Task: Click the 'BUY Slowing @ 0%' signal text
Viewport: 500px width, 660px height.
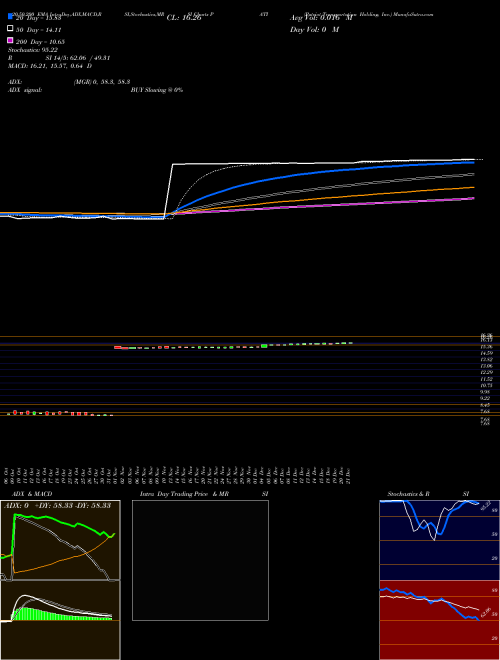Action: (x=157, y=90)
